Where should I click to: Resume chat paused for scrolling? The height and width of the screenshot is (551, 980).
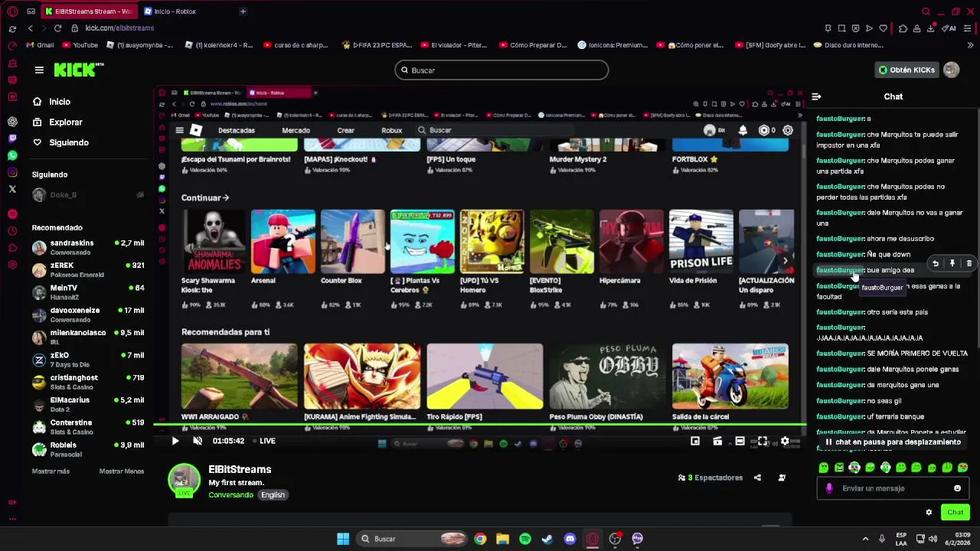click(893, 442)
